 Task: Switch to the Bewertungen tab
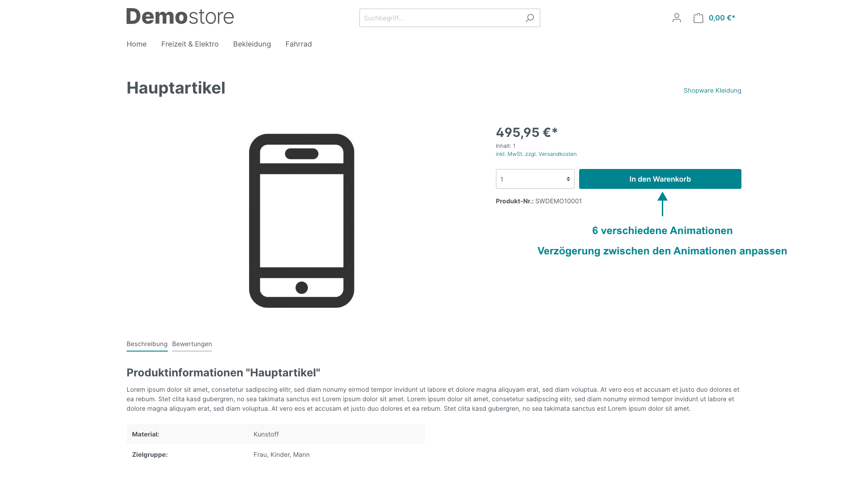[x=192, y=344]
